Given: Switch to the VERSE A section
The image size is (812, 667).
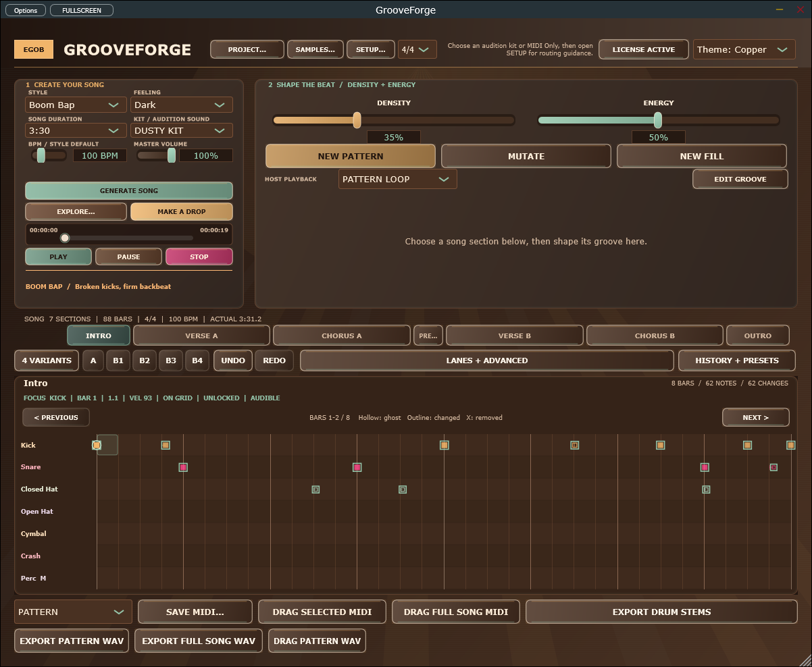Looking at the screenshot, I should click(x=201, y=336).
